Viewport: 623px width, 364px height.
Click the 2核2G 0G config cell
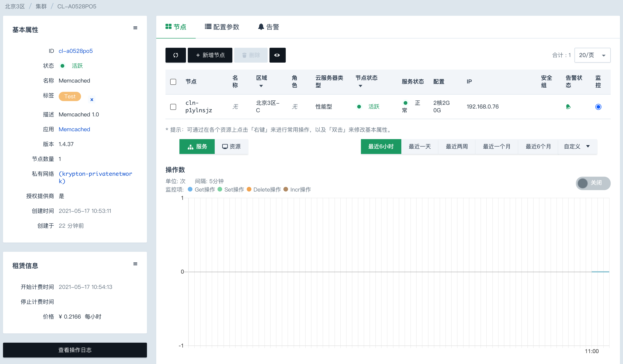[x=441, y=107]
